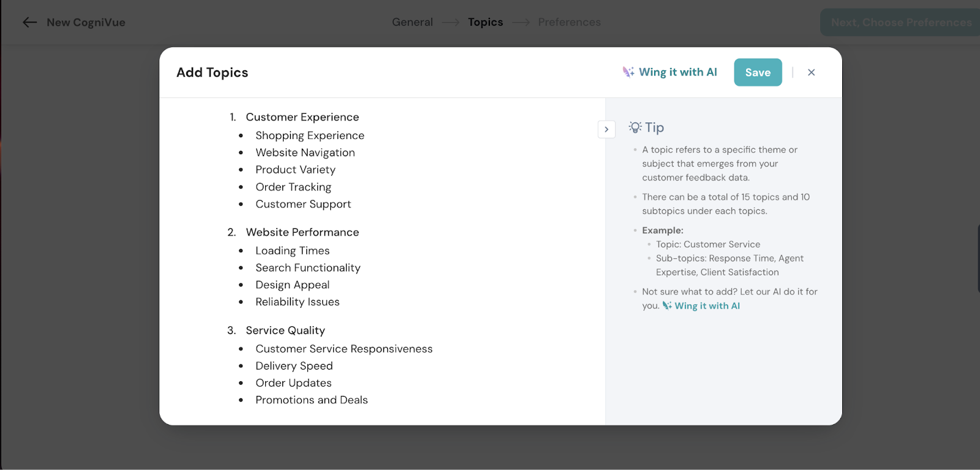Go to the Preferences step
The image size is (980, 470).
click(x=569, y=22)
